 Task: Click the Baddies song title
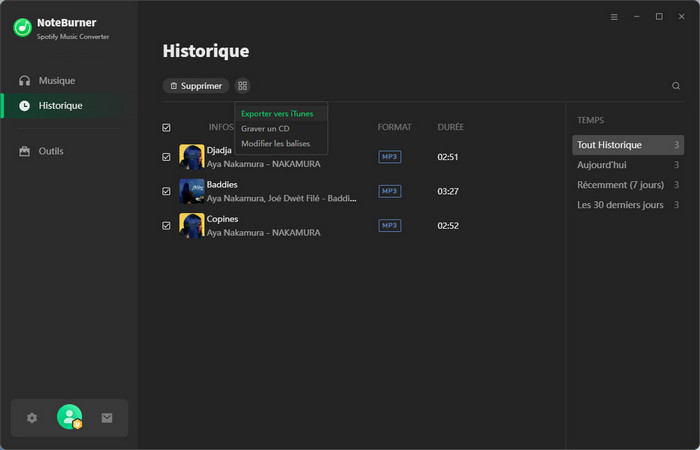click(222, 184)
